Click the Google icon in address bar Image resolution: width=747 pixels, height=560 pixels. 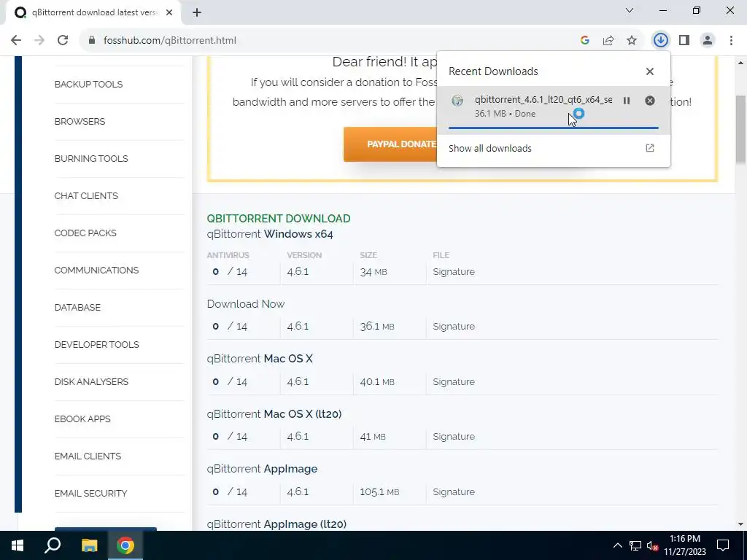pyautogui.click(x=585, y=41)
